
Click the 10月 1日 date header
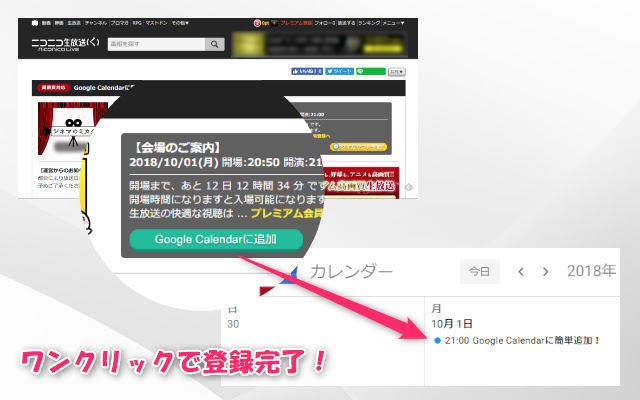tap(452, 324)
